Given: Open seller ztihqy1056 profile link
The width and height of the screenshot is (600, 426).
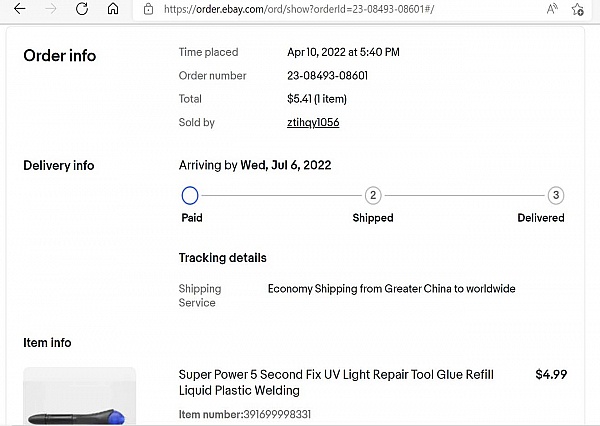Looking at the screenshot, I should (313, 123).
